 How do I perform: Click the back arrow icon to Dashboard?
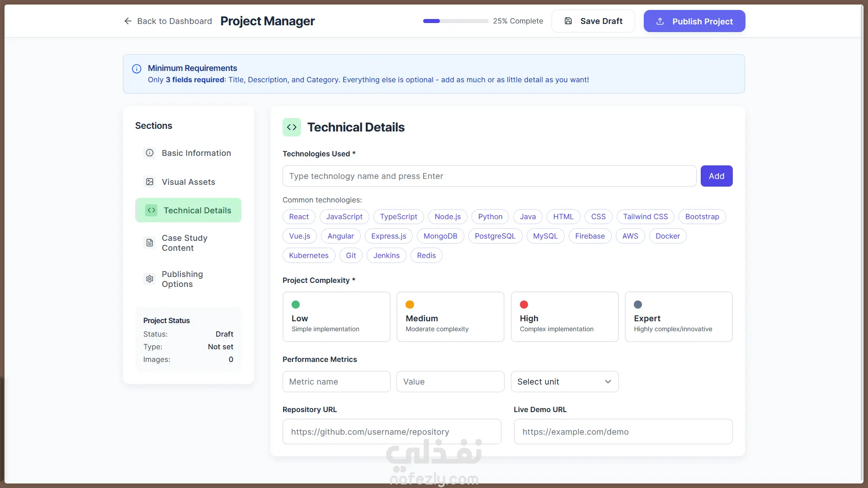[128, 21]
